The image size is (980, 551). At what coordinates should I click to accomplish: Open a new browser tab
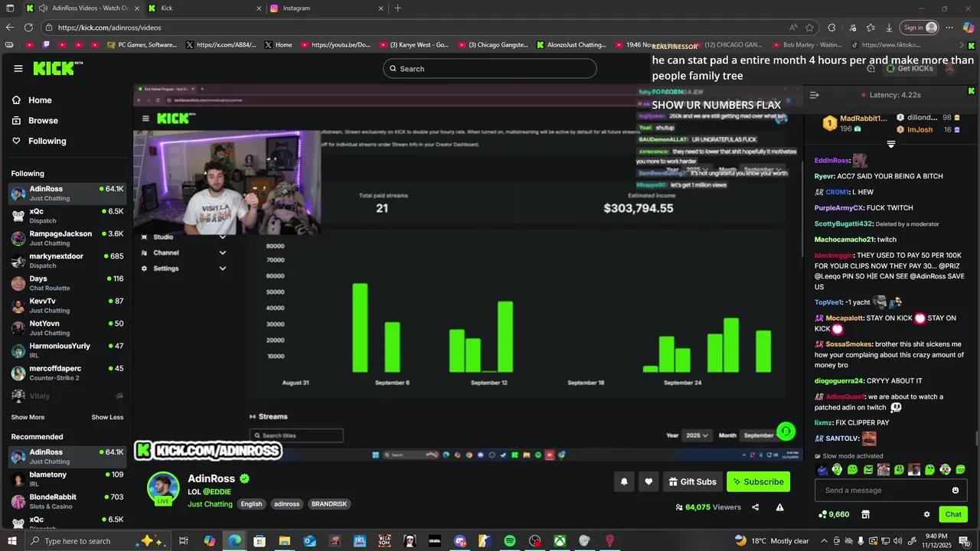coord(397,8)
